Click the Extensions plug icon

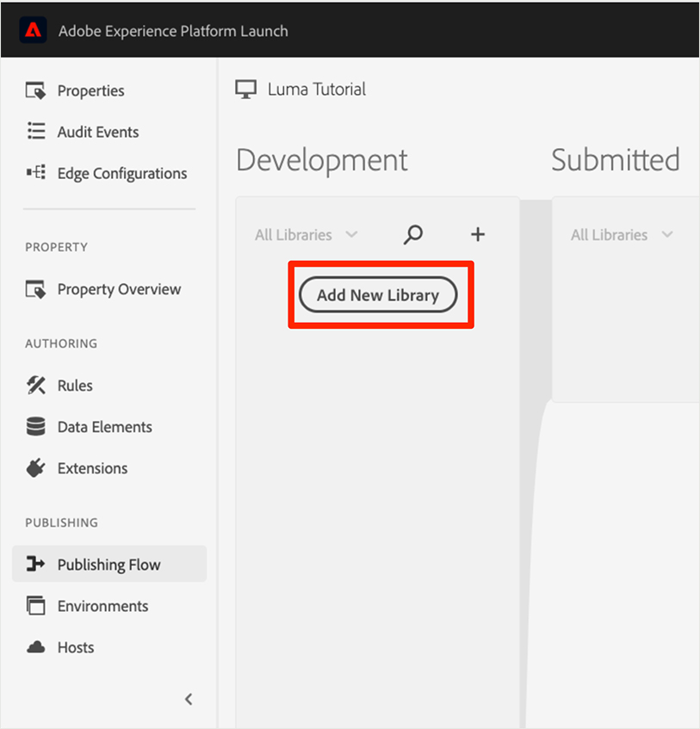point(36,467)
